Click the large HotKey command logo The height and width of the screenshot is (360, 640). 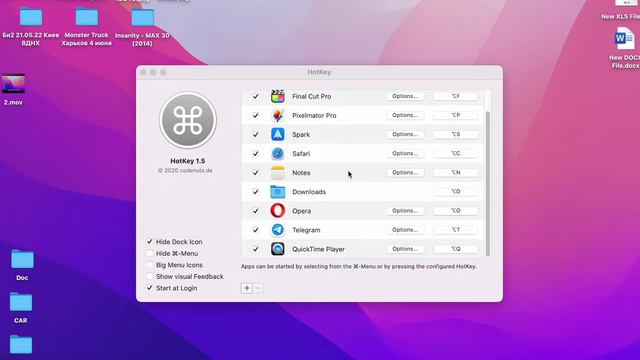188,120
